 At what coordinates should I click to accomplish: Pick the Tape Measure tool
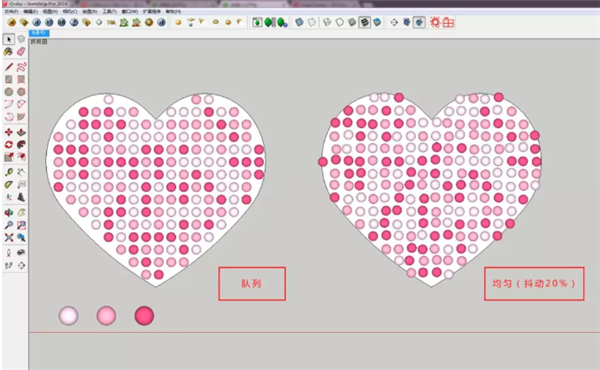pos(8,172)
